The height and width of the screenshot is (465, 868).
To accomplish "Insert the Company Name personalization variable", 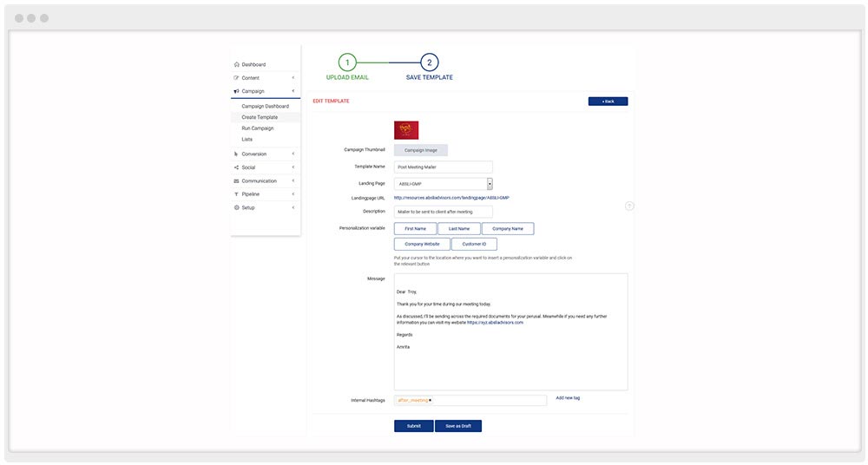I will coord(508,229).
